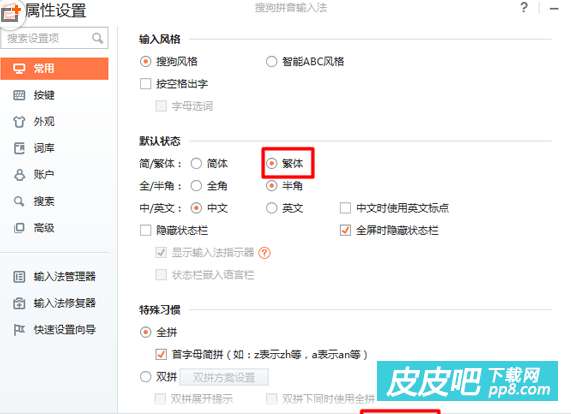Open the 词库 settings tab

pos(54,148)
